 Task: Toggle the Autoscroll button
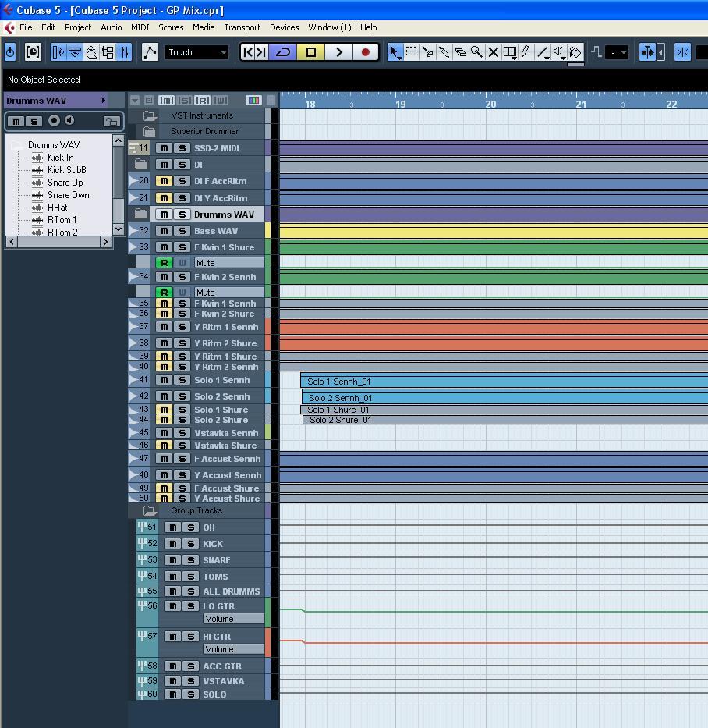[x=647, y=52]
